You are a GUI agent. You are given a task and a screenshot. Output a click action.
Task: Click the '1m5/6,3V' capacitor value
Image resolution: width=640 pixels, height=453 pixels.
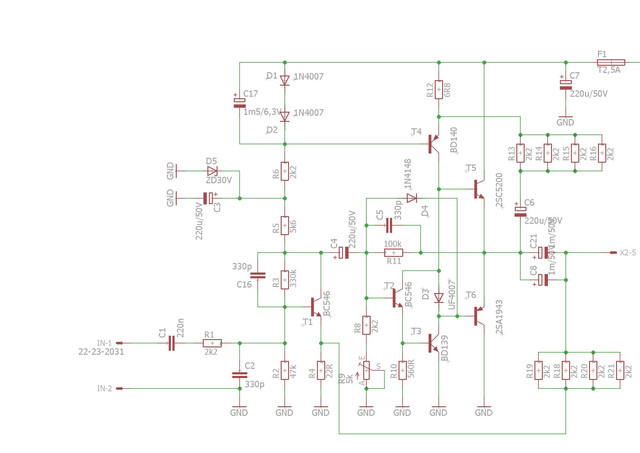[x=262, y=112]
